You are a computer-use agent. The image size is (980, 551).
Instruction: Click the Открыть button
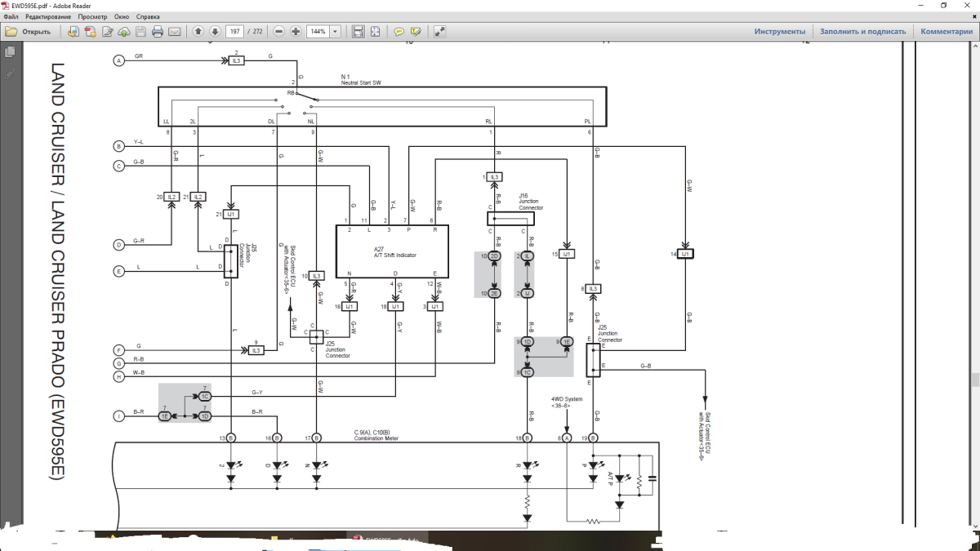[29, 32]
